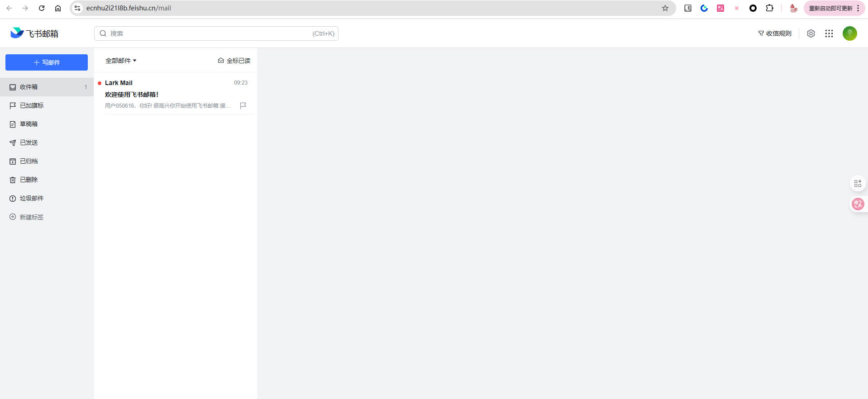
Task: Open the 已删除 deleted folder
Action: click(x=47, y=180)
